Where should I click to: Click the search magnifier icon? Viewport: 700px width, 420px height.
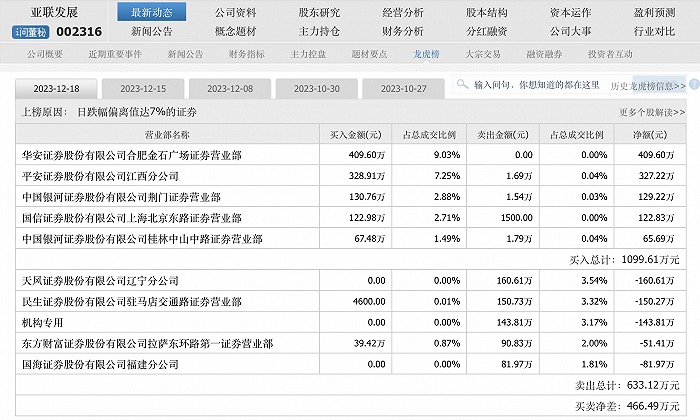pyautogui.click(x=462, y=85)
